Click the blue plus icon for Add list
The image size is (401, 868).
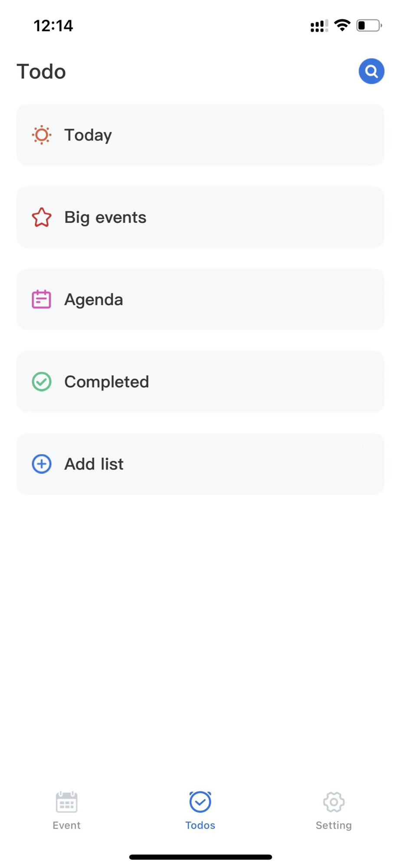42,464
